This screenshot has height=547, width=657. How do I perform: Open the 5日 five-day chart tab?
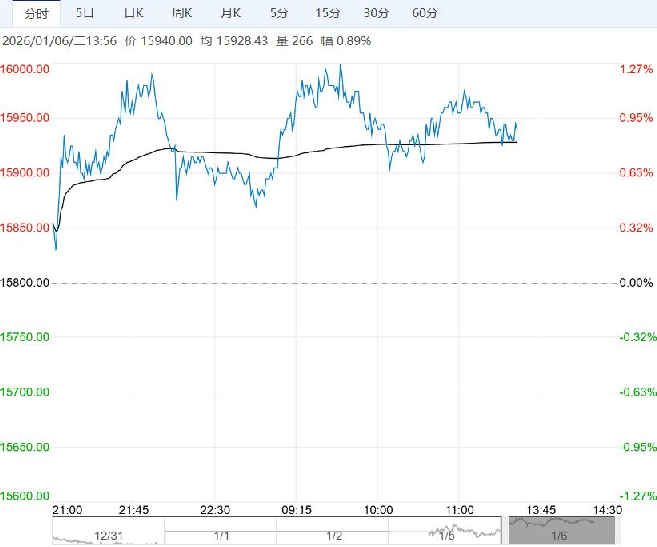pos(87,13)
